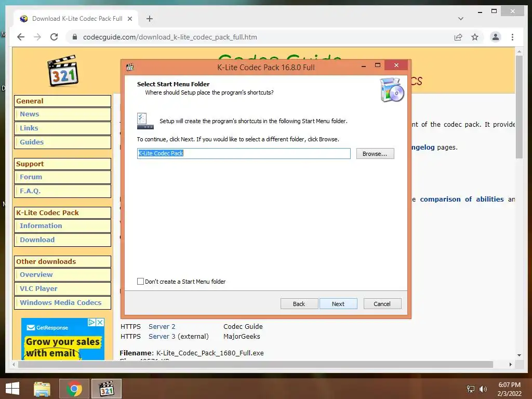Check Don't create a Start Menu folder
Image resolution: width=532 pixels, height=399 pixels.
click(140, 281)
